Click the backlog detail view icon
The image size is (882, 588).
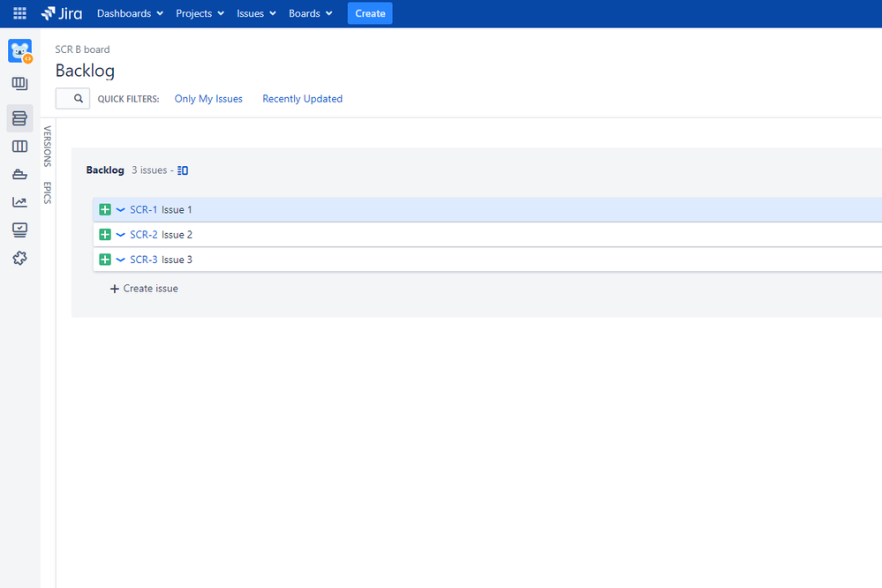coord(183,170)
